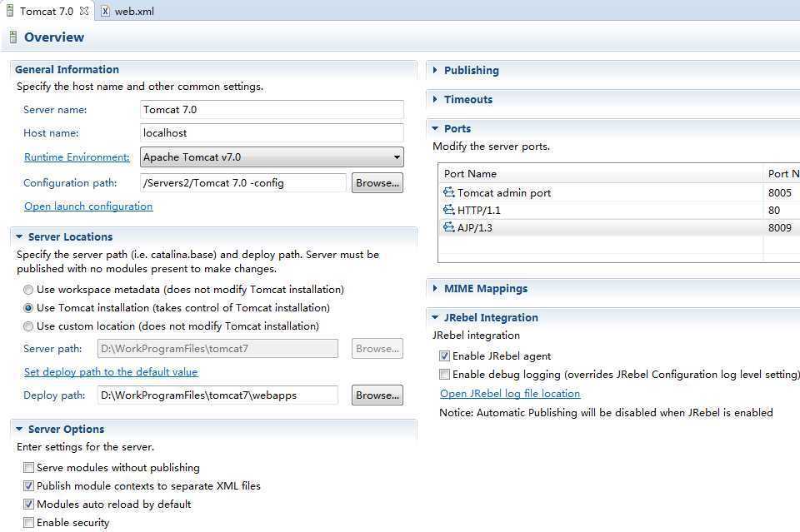Viewport: 800px width, 532px height.
Task: Open launch configuration link
Action: (x=88, y=206)
